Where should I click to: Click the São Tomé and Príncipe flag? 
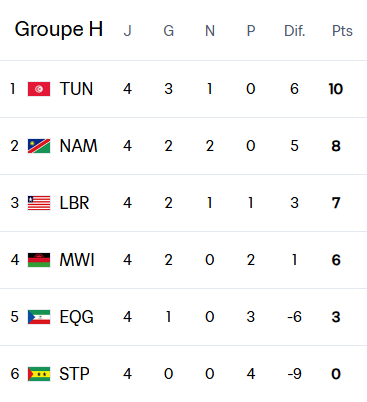click(39, 374)
